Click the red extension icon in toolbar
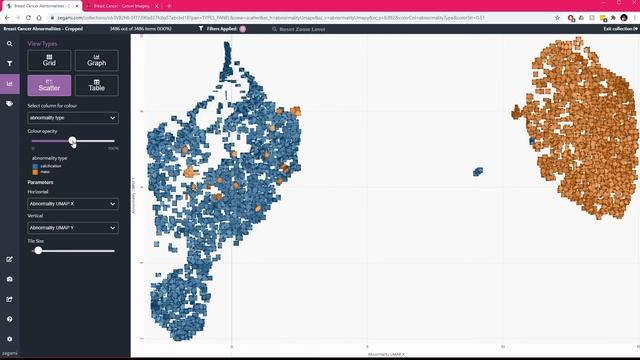Viewport: 640px width, 360px height. click(x=571, y=18)
